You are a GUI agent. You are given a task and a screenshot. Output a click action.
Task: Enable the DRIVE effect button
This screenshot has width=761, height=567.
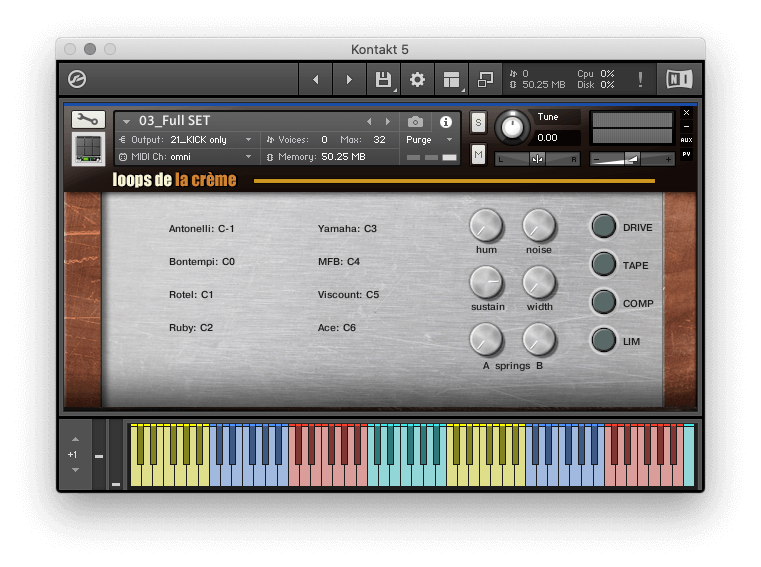coord(604,227)
